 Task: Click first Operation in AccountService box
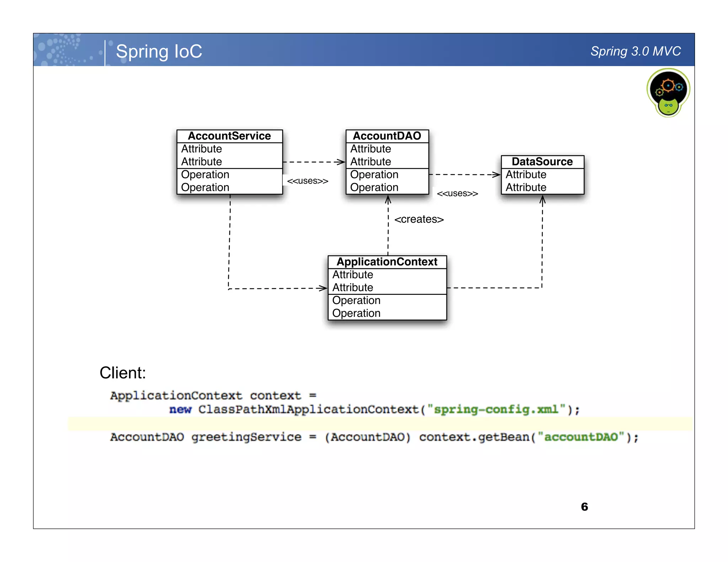[x=205, y=175]
